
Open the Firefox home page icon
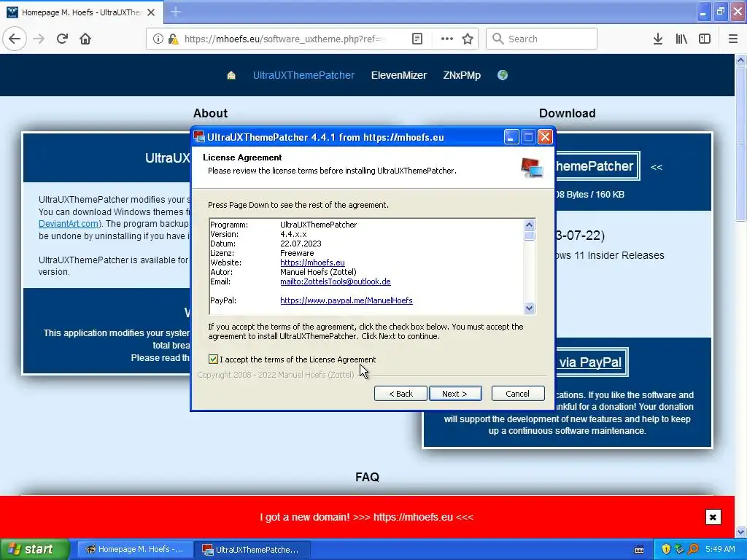coord(85,39)
